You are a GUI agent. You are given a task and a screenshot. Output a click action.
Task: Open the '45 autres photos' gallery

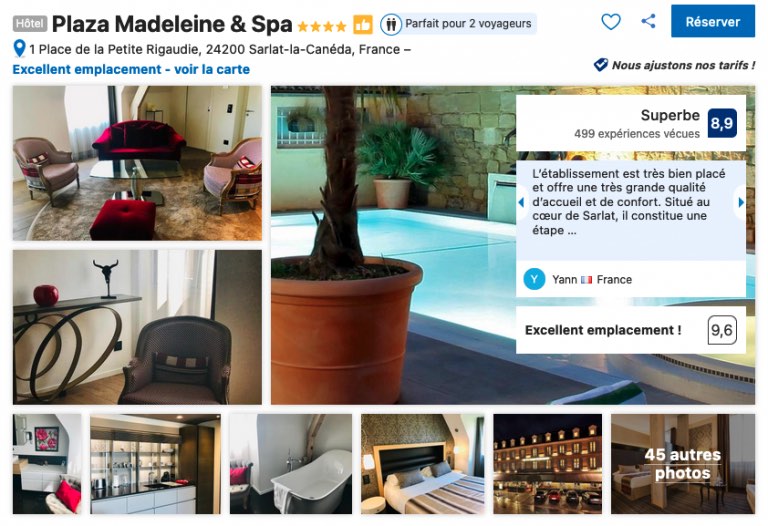click(x=683, y=464)
